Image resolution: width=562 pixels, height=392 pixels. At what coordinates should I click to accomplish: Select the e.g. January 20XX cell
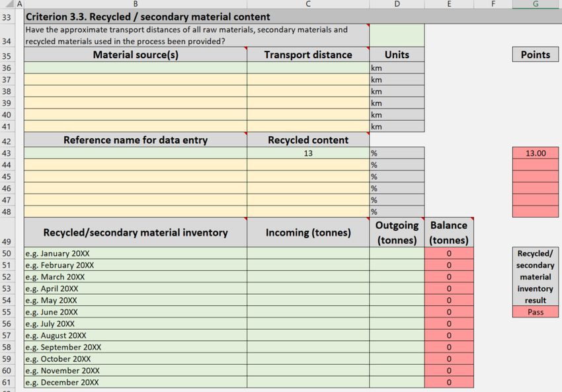click(x=136, y=253)
